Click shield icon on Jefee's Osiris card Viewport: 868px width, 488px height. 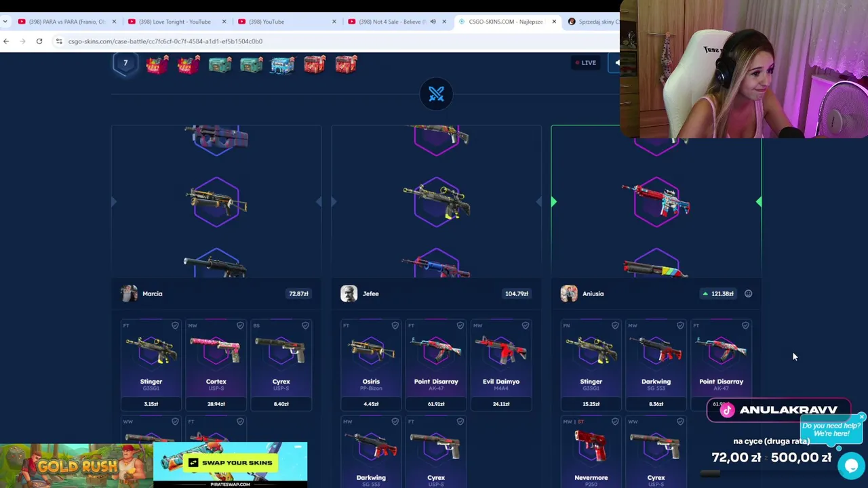[395, 326]
